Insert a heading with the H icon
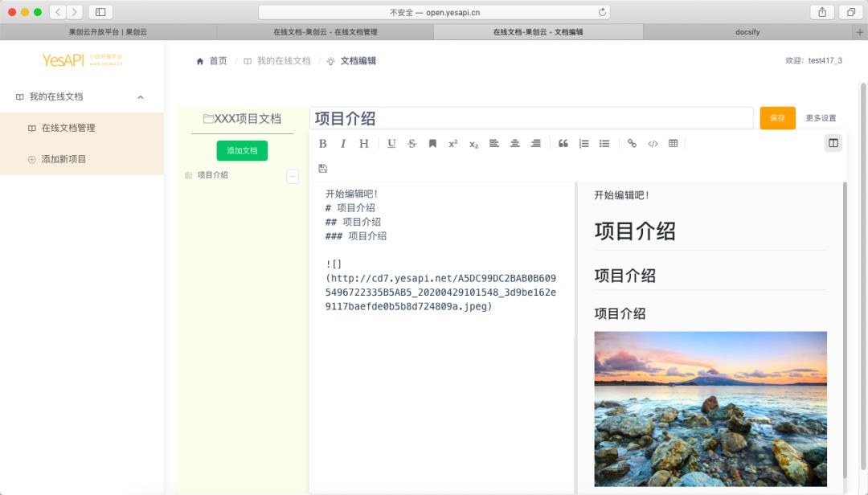Screen dimensions: 868x495 pos(363,144)
